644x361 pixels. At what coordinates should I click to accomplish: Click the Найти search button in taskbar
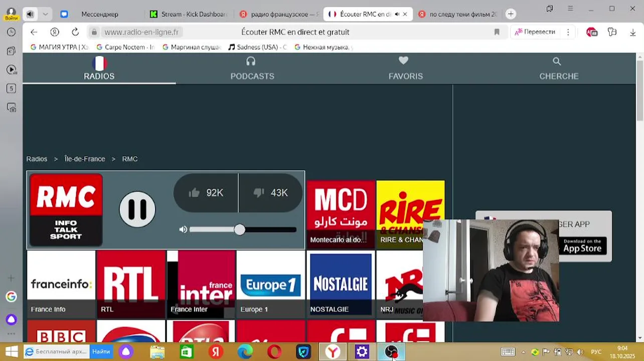101,352
